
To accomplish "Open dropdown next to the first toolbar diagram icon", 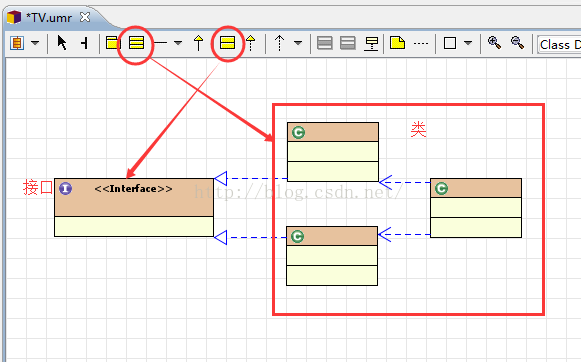I will [x=35, y=43].
